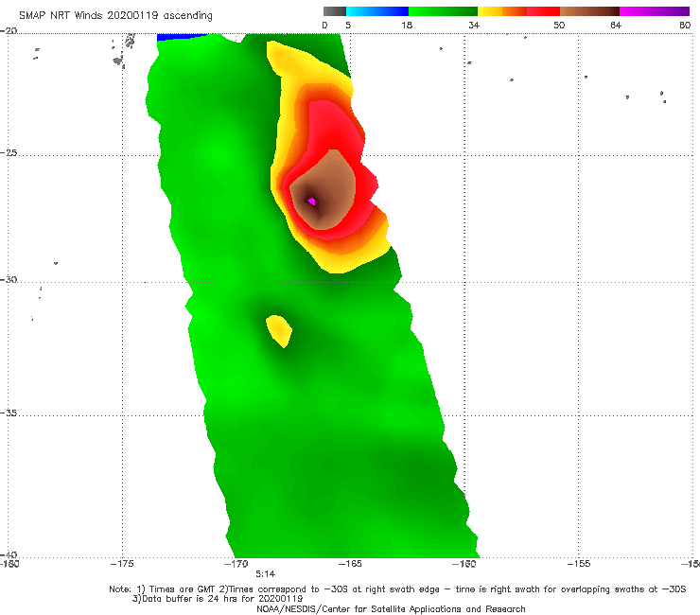The image size is (700, 615).
Task: Click the NOAA/NESDIS credit line
Action: pos(391,609)
